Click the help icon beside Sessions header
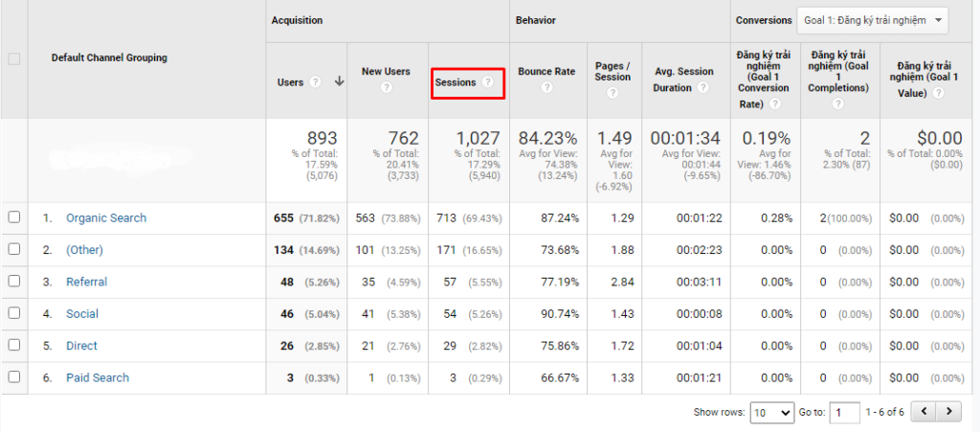This screenshot has width=980, height=432. pyautogui.click(x=488, y=82)
